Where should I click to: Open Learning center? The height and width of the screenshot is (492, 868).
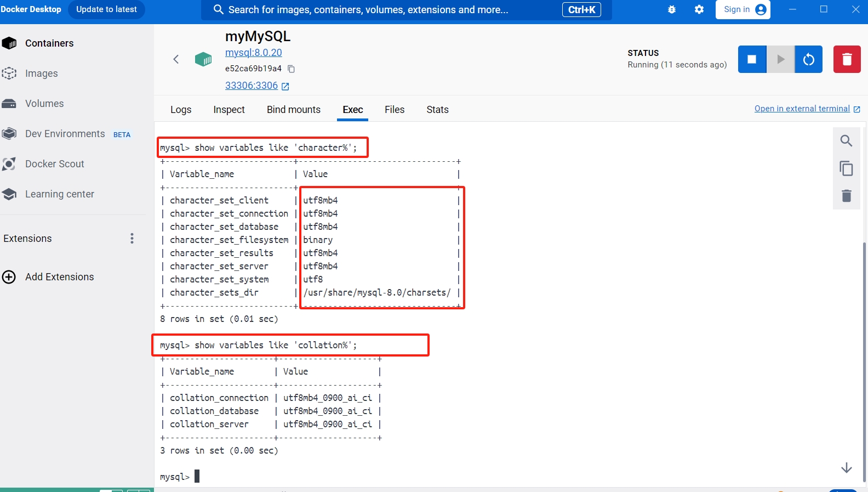(59, 194)
